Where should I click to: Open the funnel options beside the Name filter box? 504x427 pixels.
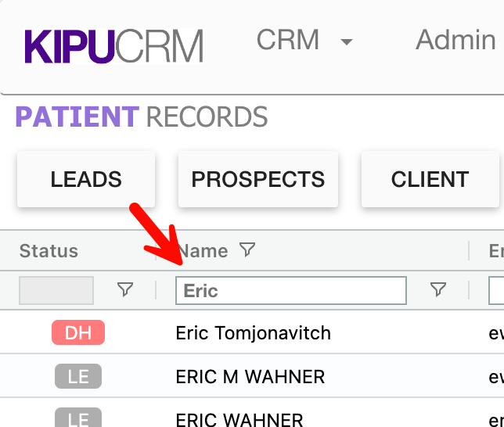[438, 290]
